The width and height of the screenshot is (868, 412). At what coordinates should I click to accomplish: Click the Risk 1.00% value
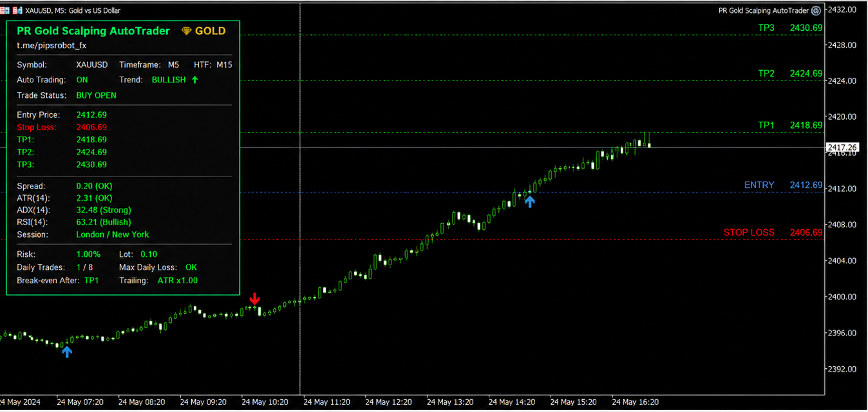(x=88, y=254)
